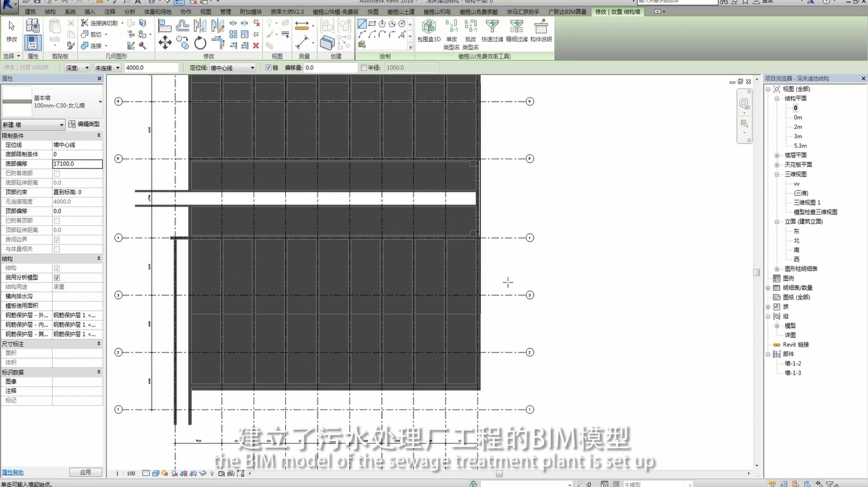Open the 新建 墙 filter dropdown
Viewport: 868px width, 487px height.
point(33,124)
